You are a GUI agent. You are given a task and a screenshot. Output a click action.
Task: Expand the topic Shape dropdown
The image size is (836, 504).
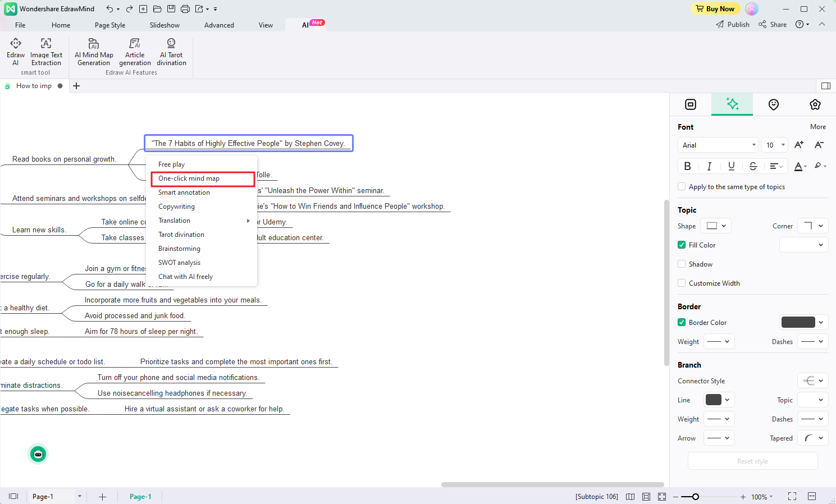pos(716,226)
